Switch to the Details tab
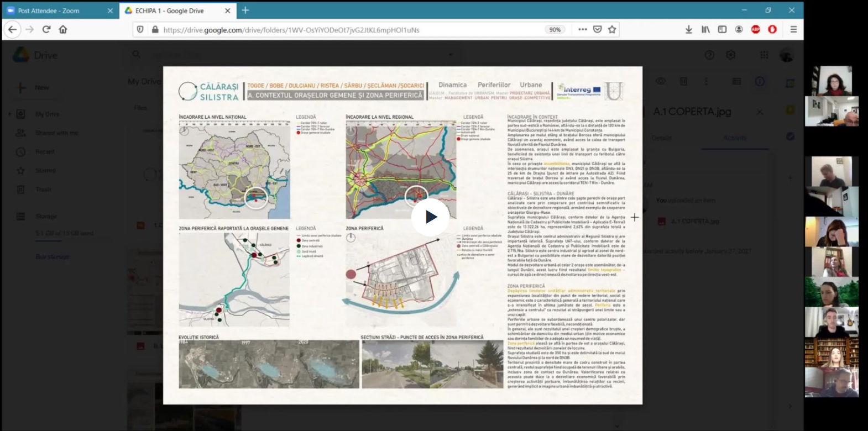This screenshot has height=431, width=868. (x=661, y=138)
